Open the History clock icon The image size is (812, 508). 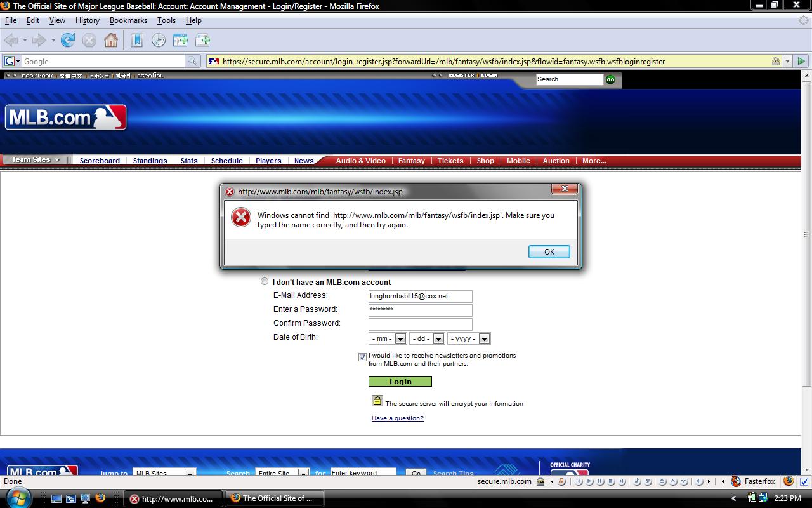coord(159,41)
